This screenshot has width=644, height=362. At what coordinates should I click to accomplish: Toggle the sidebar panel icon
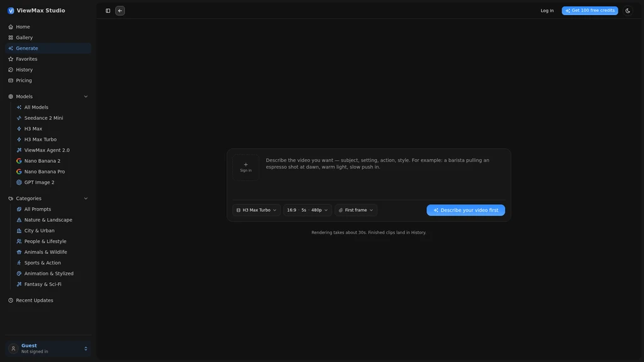[x=108, y=11]
